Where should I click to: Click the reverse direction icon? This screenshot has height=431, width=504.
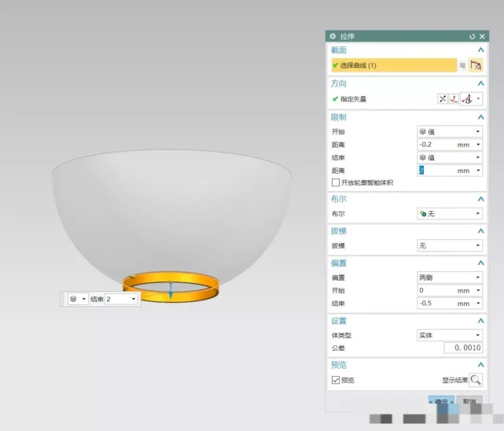pos(443,99)
